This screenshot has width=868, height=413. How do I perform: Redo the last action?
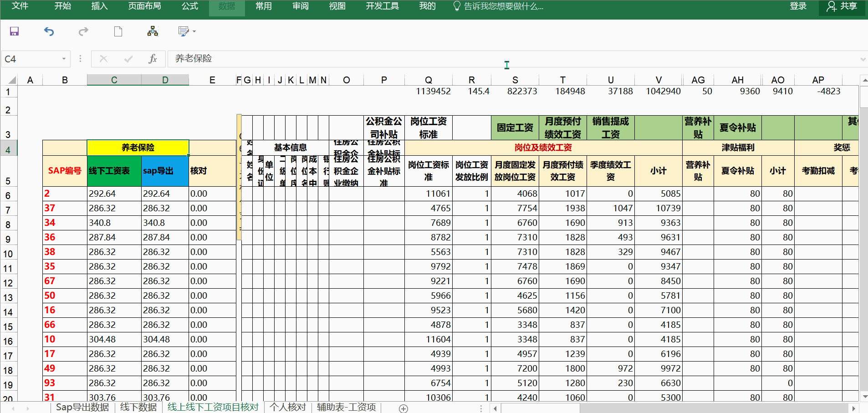pos(83,31)
